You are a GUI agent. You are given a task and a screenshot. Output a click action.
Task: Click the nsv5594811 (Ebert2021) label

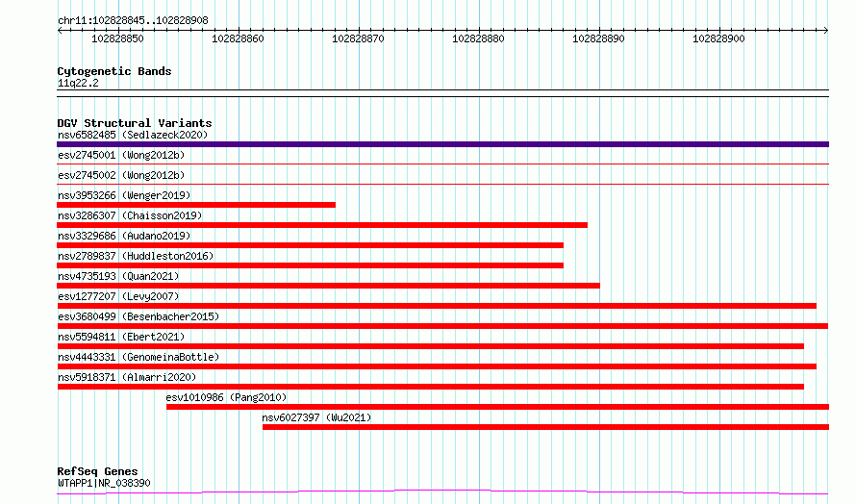pos(121,337)
